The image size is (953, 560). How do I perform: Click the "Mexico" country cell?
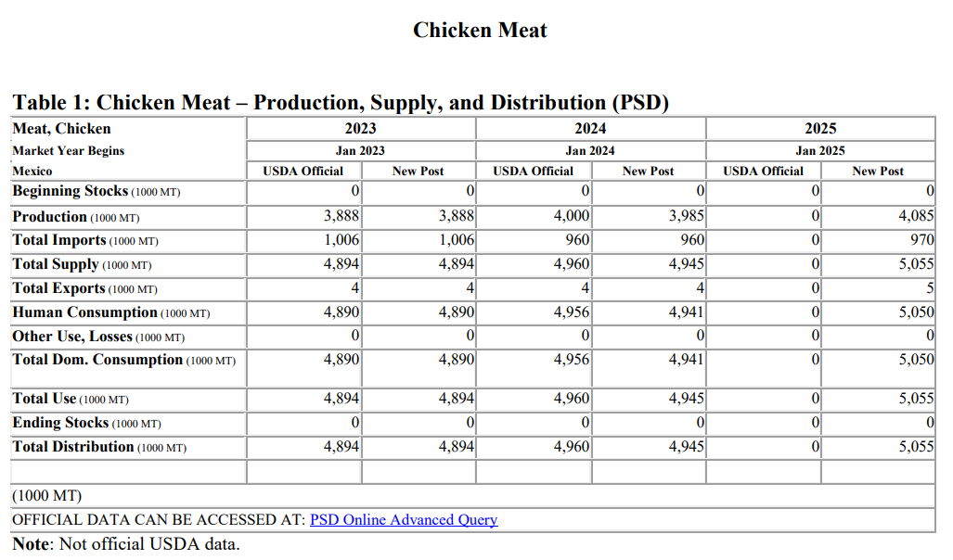tap(32, 171)
